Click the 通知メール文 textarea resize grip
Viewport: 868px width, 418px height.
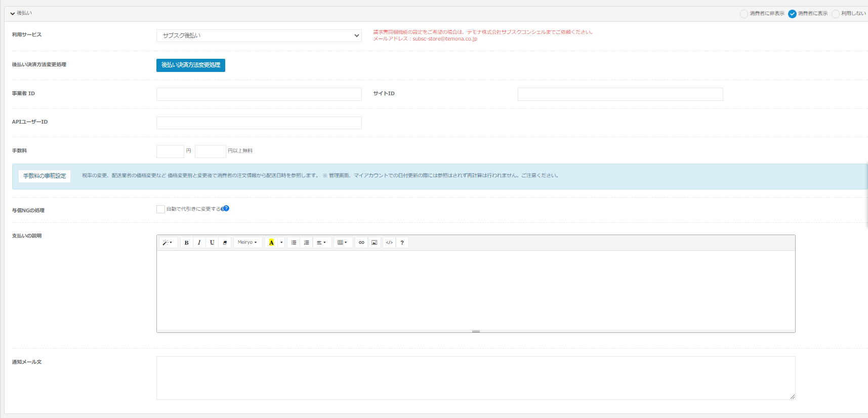click(x=792, y=397)
